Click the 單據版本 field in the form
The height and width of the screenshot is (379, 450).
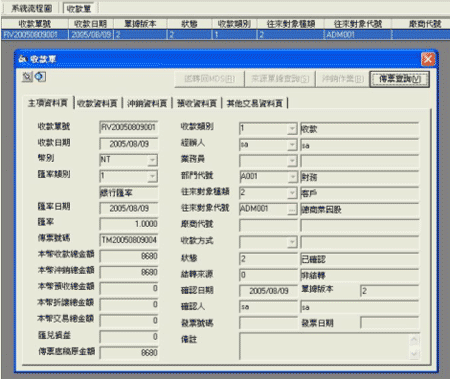click(x=389, y=291)
